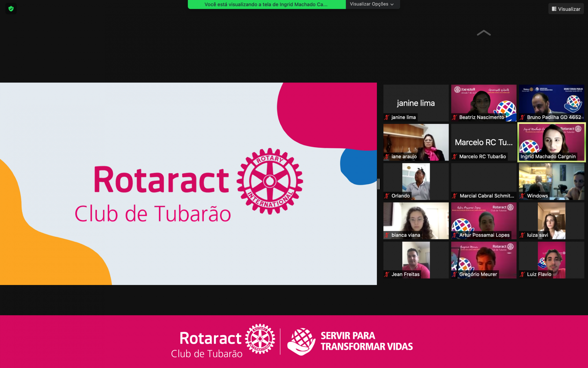Click the Visualizar layout button
The image size is (588, 368).
pyautogui.click(x=566, y=9)
